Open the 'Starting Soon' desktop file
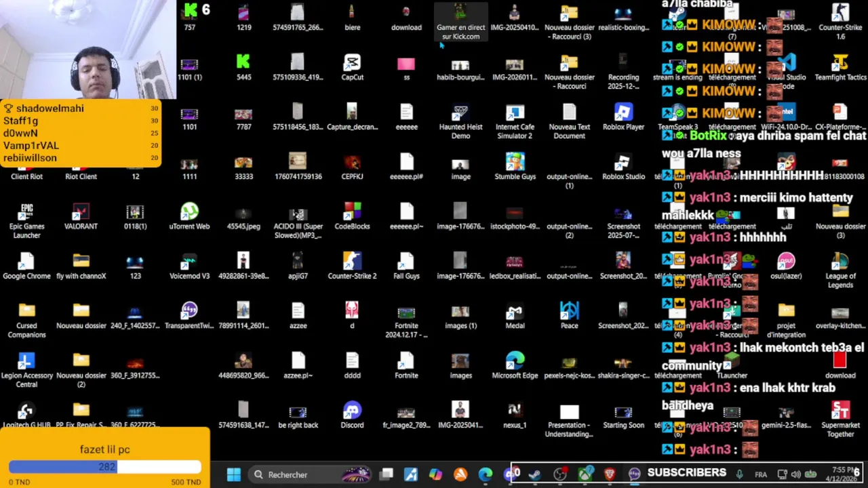Image resolution: width=868 pixels, height=488 pixels. click(x=623, y=415)
